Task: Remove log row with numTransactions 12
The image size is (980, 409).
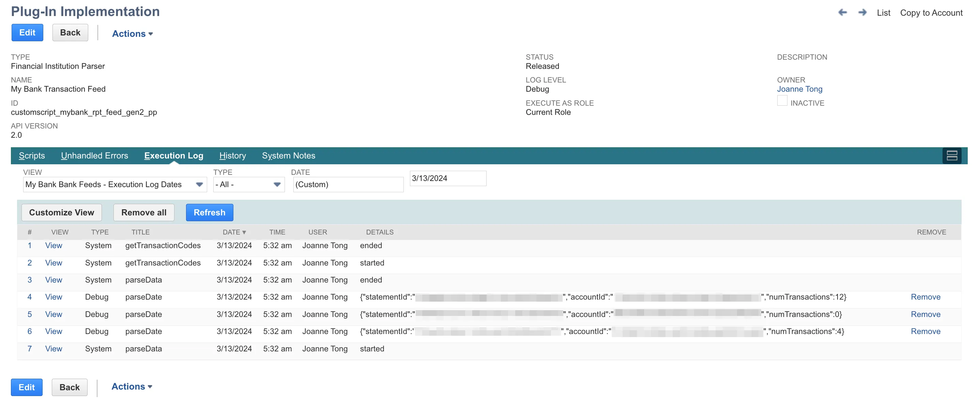Action: pos(925,297)
